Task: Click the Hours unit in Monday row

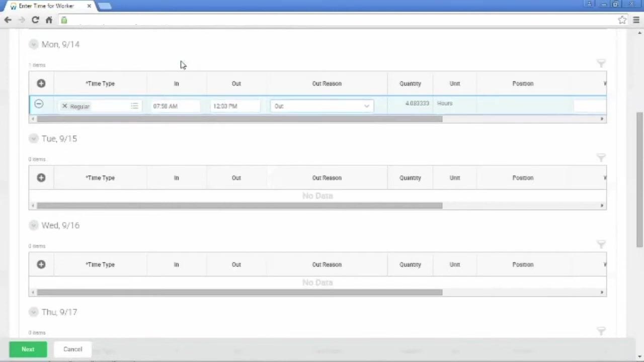Action: tap(445, 103)
